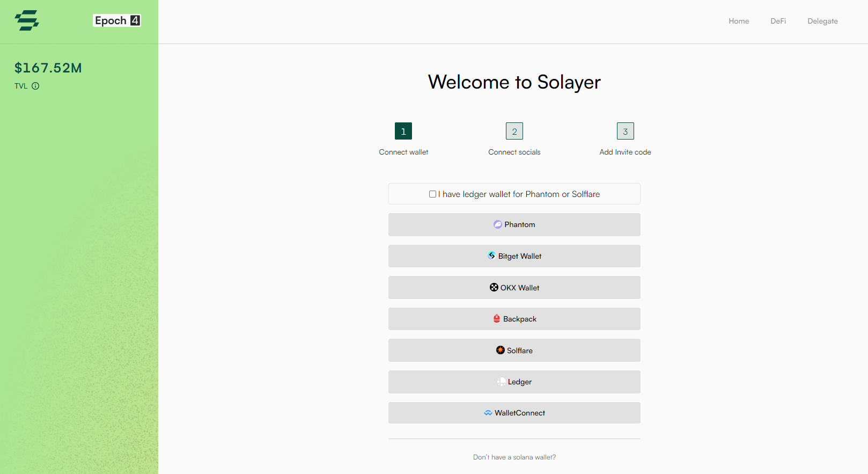Click the WalletConnect icon
Viewport: 868px width, 474px height.
pyautogui.click(x=488, y=413)
